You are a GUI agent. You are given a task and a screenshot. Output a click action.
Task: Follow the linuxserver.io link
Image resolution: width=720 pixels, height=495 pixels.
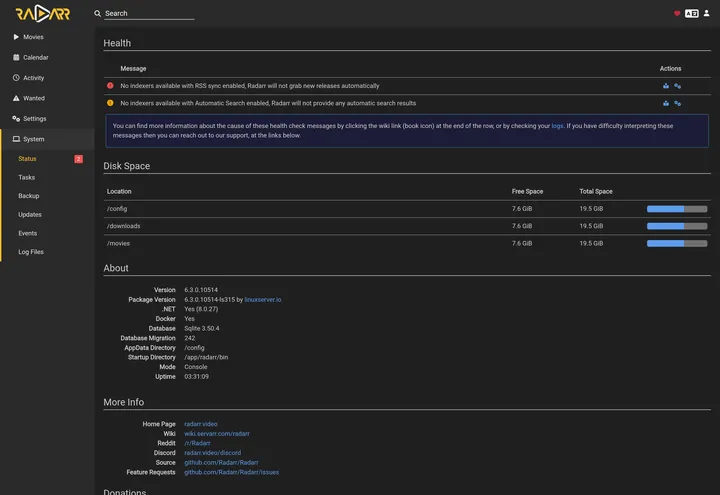(x=263, y=299)
